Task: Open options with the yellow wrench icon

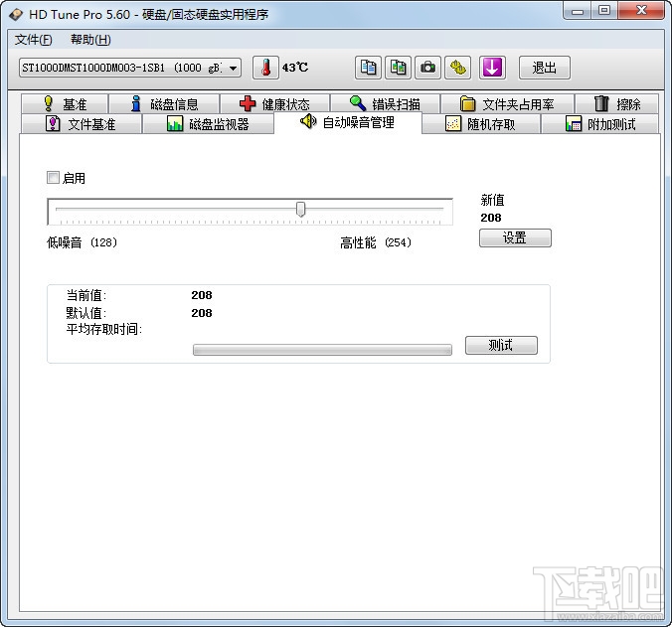Action: click(457, 68)
